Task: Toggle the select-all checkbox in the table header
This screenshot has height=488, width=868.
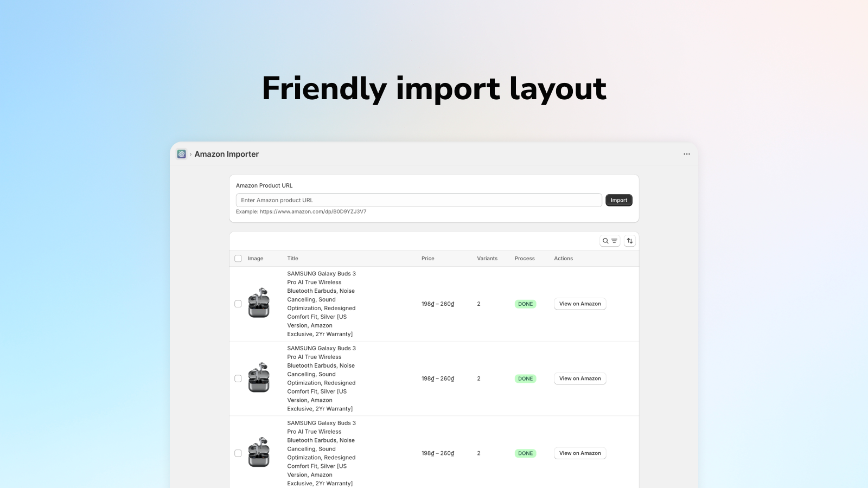Action: (238, 259)
